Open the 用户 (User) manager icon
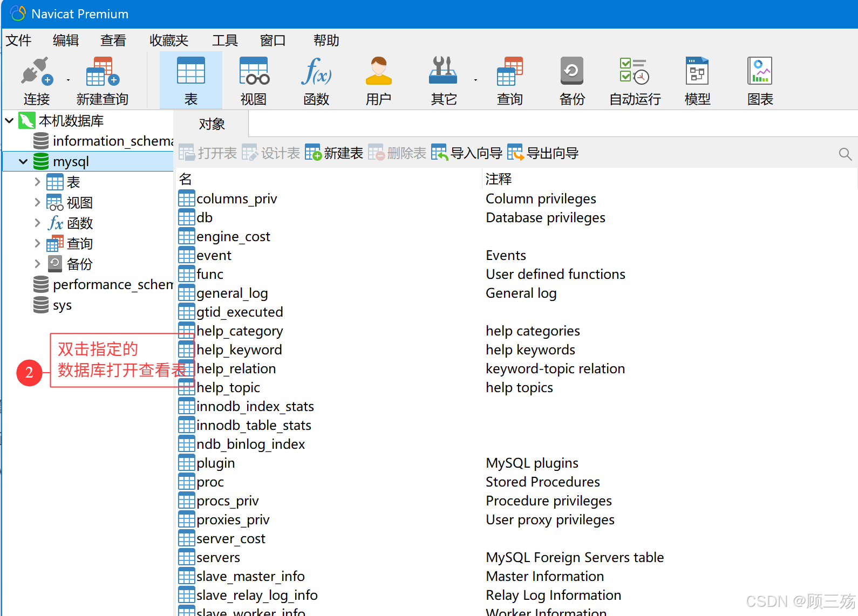This screenshot has height=616, width=858. (379, 71)
